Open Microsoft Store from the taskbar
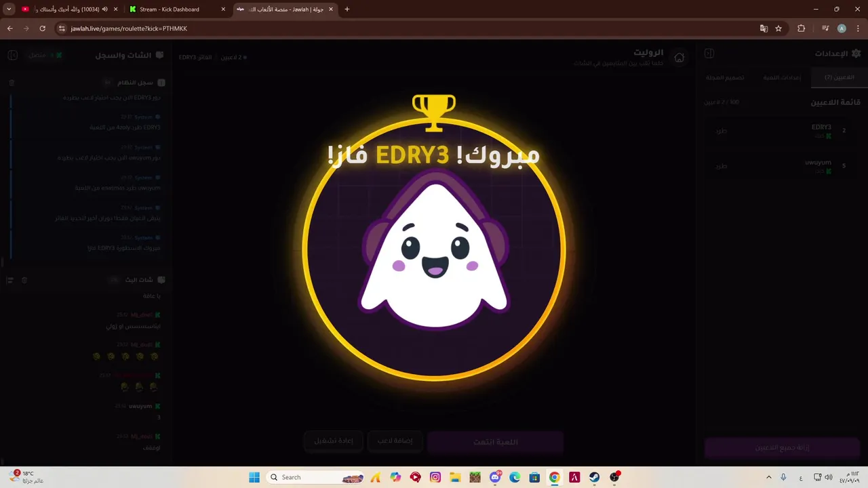This screenshot has width=868, height=488. pyautogui.click(x=534, y=477)
